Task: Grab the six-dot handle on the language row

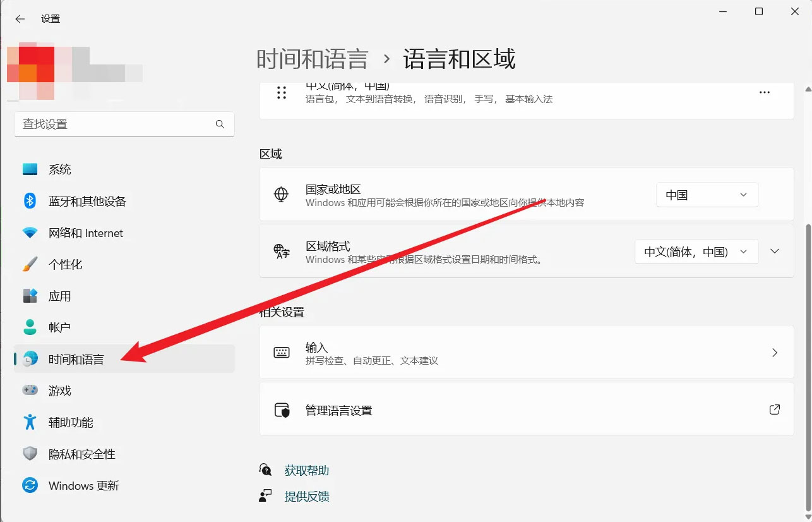Action: click(x=282, y=93)
